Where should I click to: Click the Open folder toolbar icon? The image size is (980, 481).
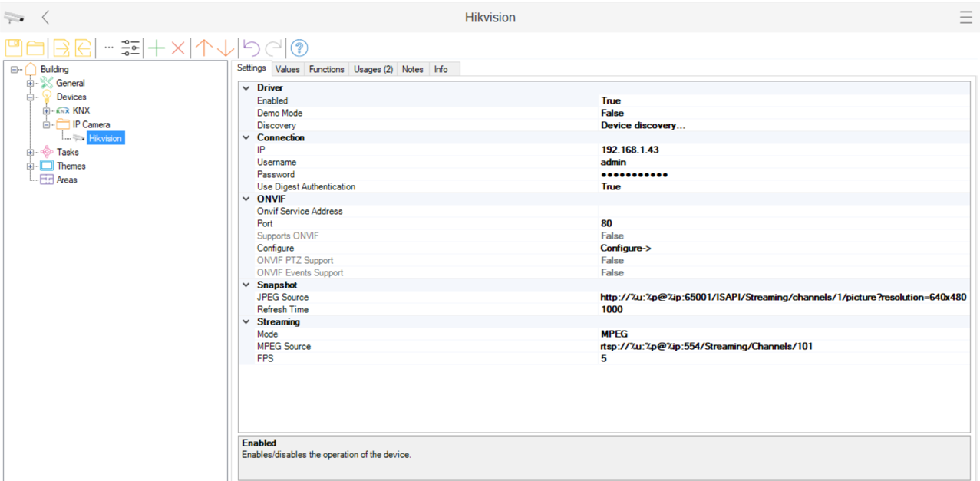click(35, 48)
